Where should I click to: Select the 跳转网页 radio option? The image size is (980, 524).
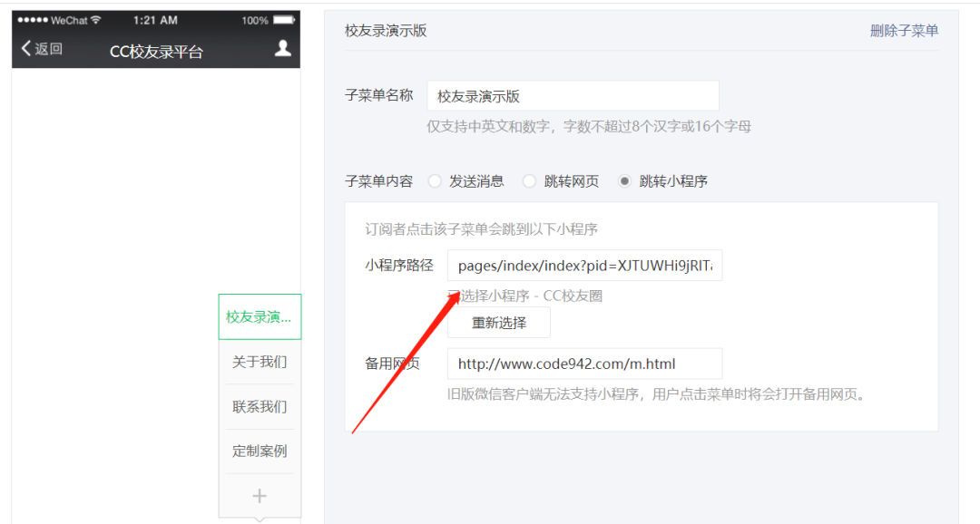click(529, 181)
